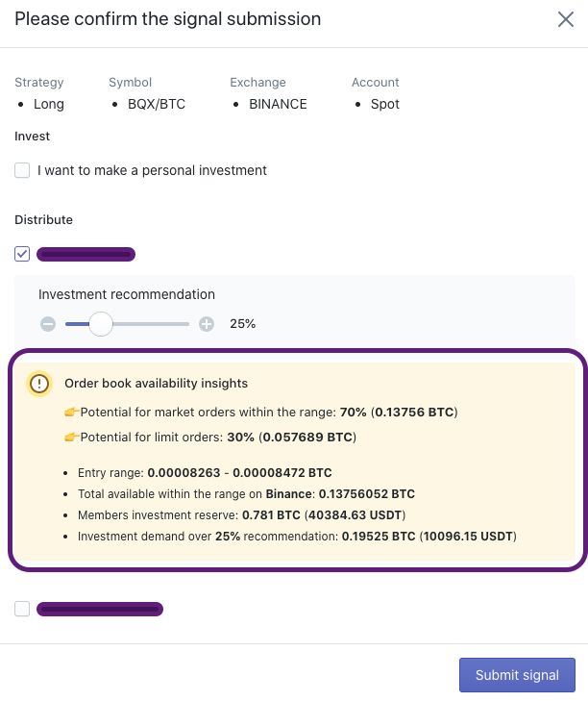Enable the personal investment checkbox

[x=22, y=170]
